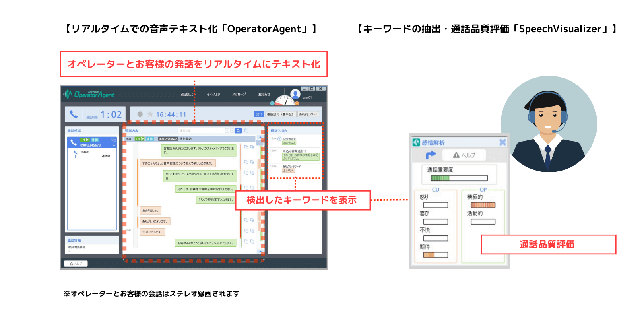Click the AmiVoice green keyword tag
Image resolution: width=644 pixels, height=322 pixels.
pos(289,143)
